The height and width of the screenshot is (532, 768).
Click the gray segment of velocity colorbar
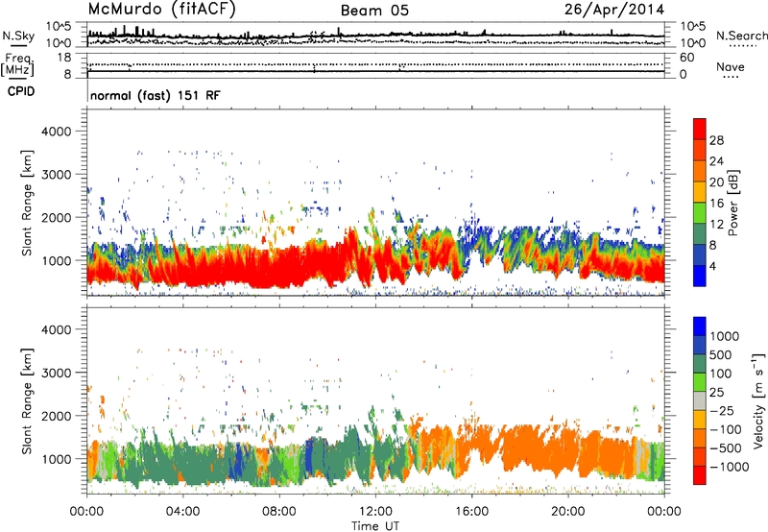(x=700, y=401)
